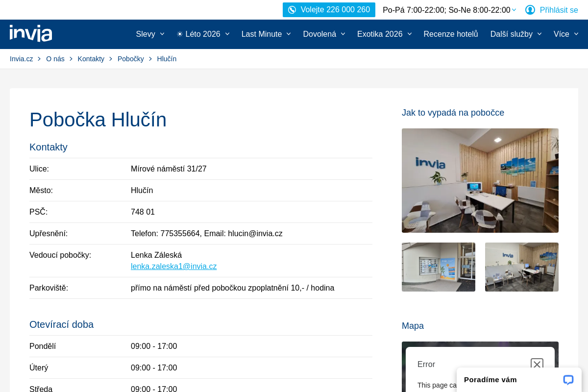
Task: Open the storefront photo thumbnail
Action: tap(438, 267)
